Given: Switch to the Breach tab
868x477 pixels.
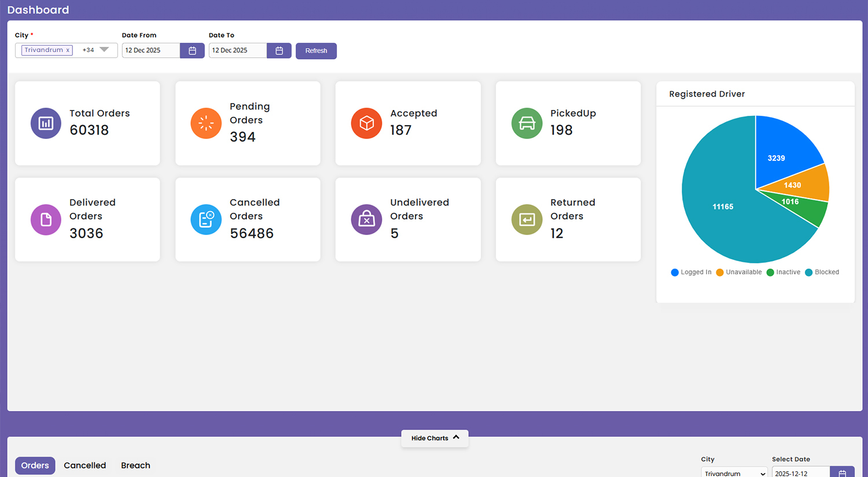Looking at the screenshot, I should 135,465.
